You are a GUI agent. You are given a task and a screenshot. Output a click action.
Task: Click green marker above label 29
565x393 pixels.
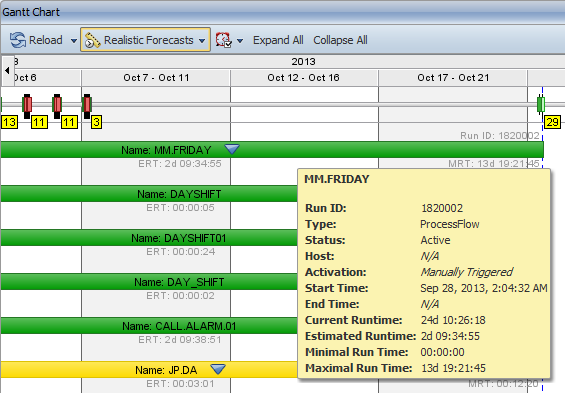pyautogui.click(x=540, y=104)
